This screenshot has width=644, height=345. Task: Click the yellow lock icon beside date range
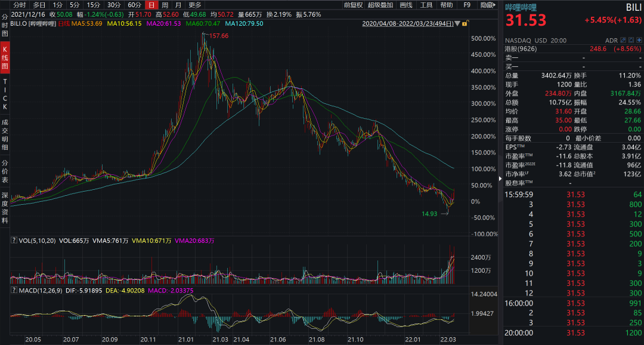tap(465, 24)
